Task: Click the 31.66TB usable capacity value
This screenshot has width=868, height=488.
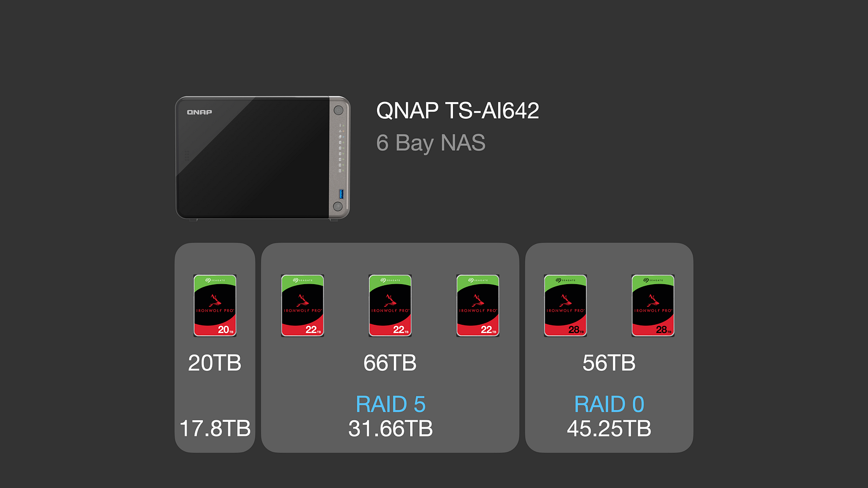Action: coord(390,429)
